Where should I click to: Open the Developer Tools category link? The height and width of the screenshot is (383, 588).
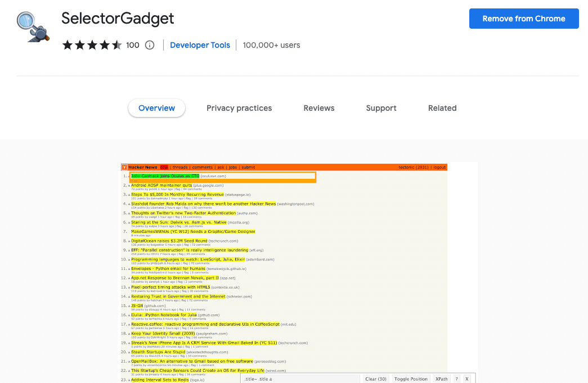click(200, 45)
